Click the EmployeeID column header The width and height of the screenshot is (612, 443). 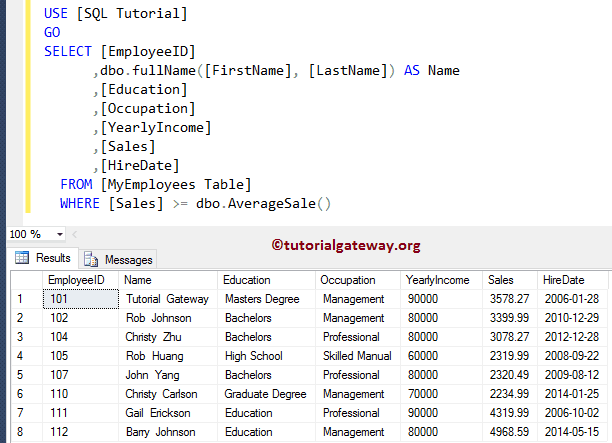pyautogui.click(x=72, y=280)
